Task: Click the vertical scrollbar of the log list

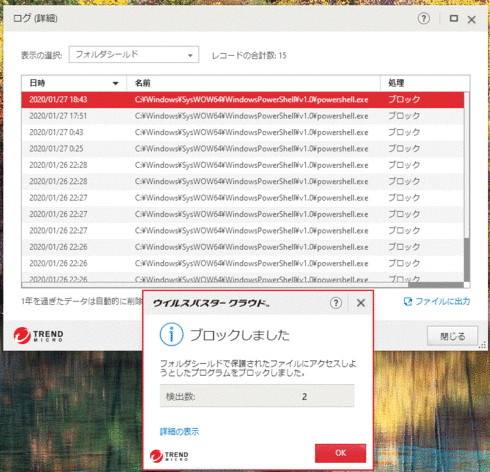Action: (x=467, y=260)
